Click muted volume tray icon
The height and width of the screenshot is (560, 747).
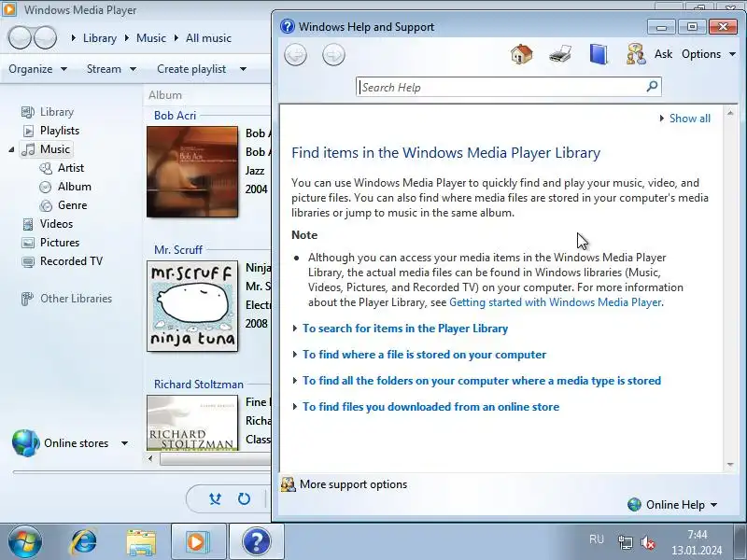point(648,542)
